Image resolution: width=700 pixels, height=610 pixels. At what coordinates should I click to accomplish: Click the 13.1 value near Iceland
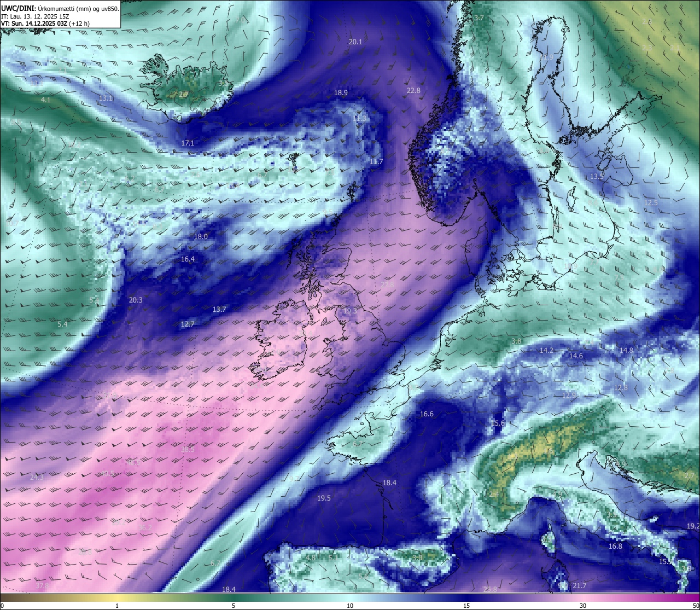point(106,98)
